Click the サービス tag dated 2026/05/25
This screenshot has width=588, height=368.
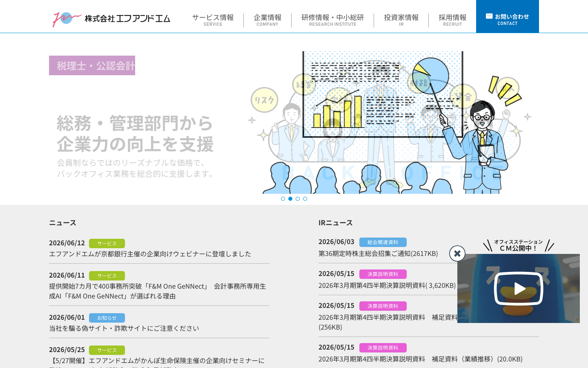coord(107,350)
